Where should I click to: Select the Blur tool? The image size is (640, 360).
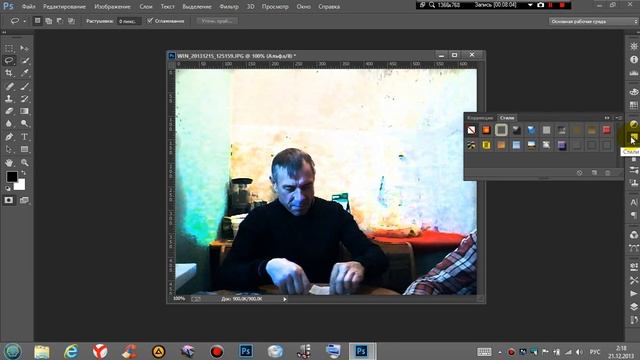coord(9,123)
